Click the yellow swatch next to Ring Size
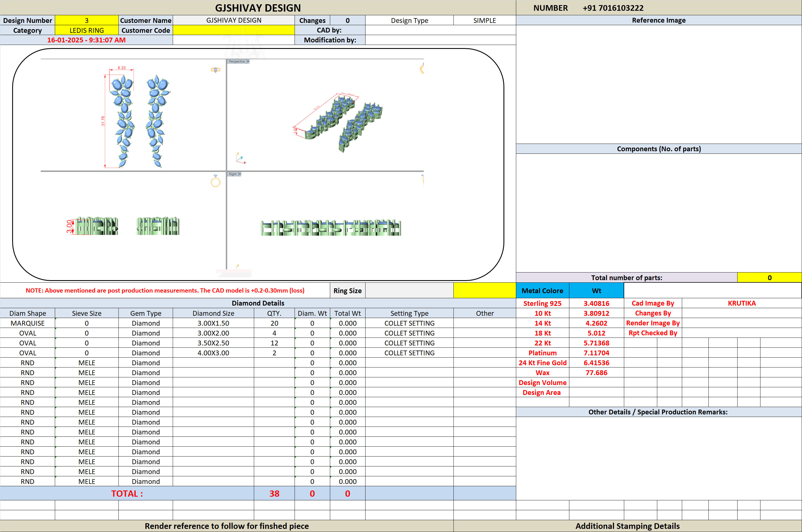802x532 pixels. pos(485,290)
